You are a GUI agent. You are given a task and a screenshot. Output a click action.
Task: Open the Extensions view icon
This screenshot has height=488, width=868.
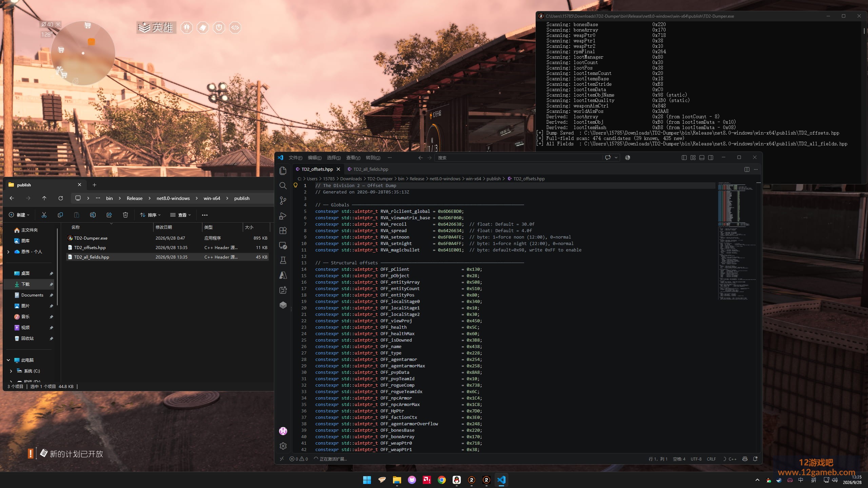(x=283, y=231)
